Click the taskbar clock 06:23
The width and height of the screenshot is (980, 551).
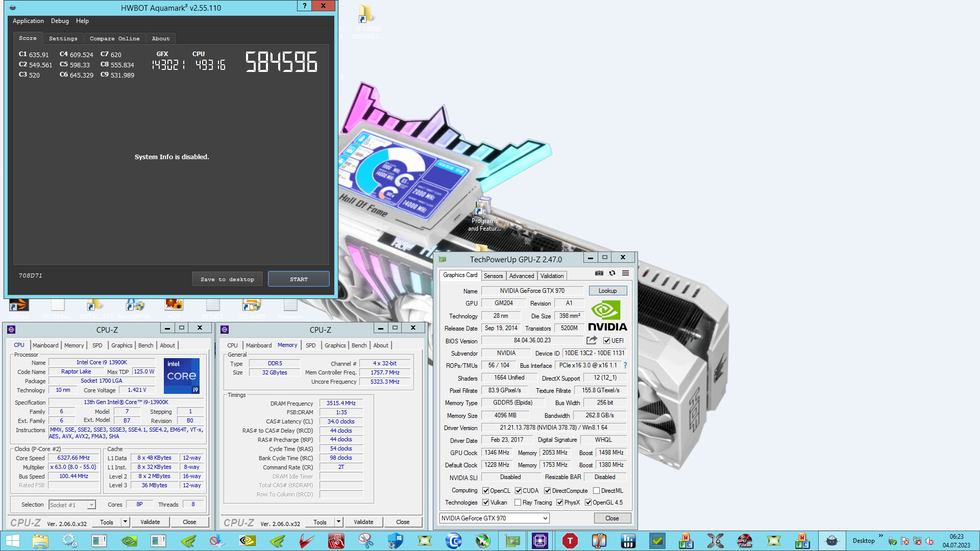coord(956,537)
